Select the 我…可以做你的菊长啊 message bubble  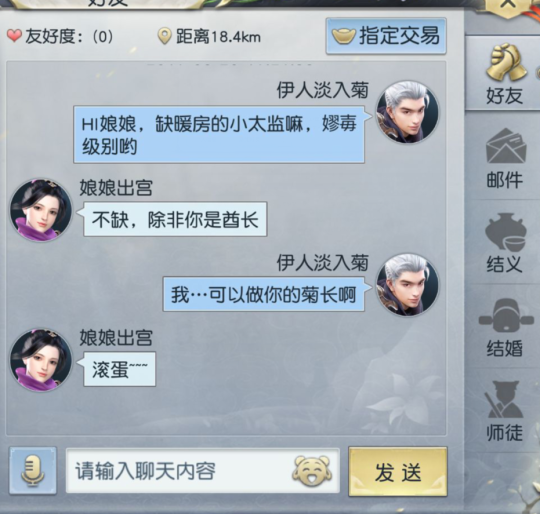point(264,294)
